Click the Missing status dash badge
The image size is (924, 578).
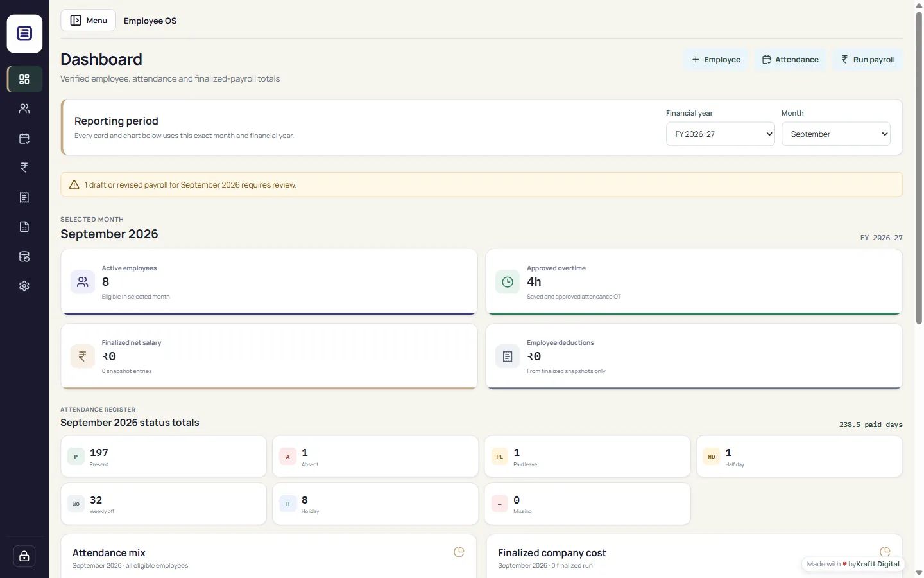499,504
